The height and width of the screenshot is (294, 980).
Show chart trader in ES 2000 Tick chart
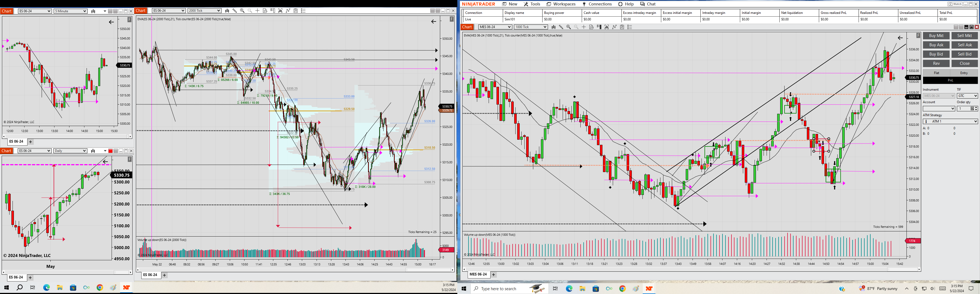tap(273, 11)
